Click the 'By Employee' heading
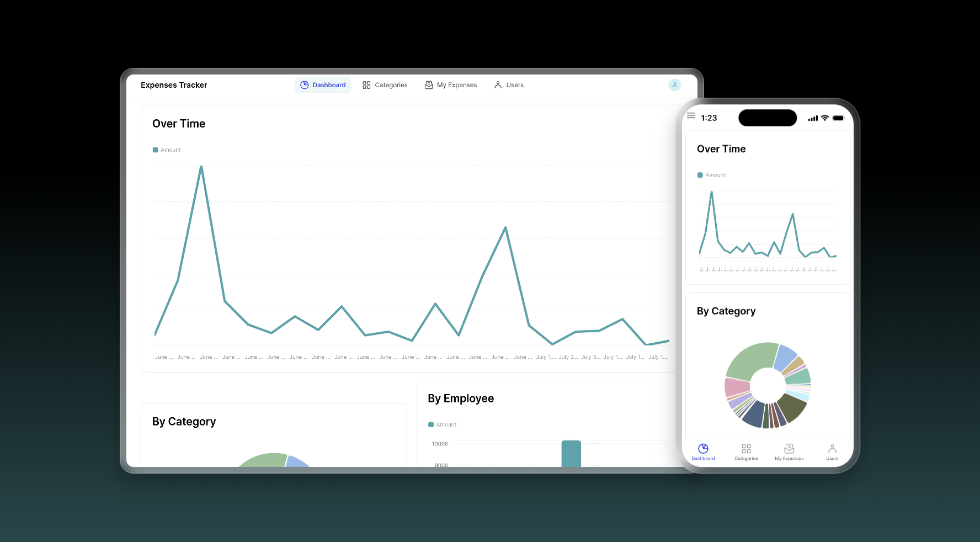This screenshot has height=542, width=980. [461, 398]
